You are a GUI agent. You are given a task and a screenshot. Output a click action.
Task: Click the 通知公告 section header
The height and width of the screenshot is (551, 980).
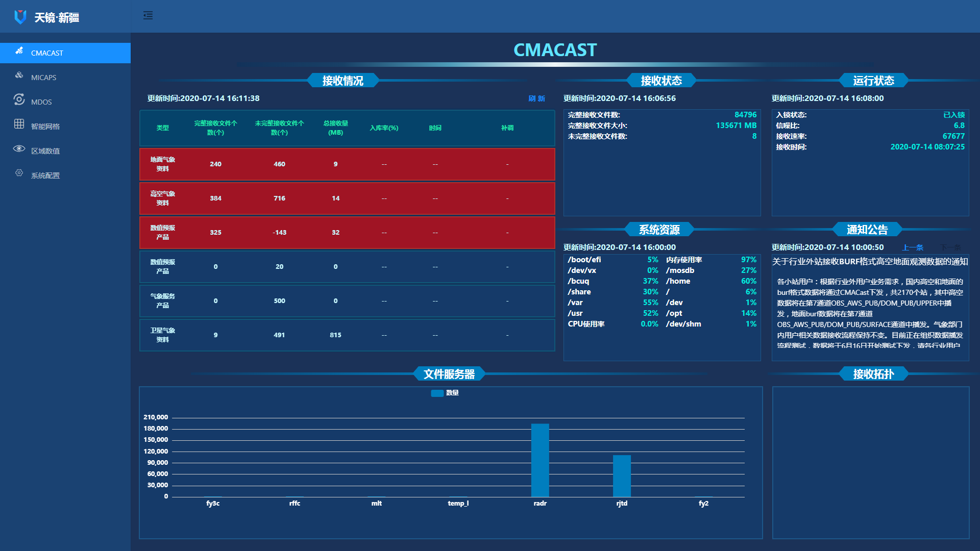point(867,230)
